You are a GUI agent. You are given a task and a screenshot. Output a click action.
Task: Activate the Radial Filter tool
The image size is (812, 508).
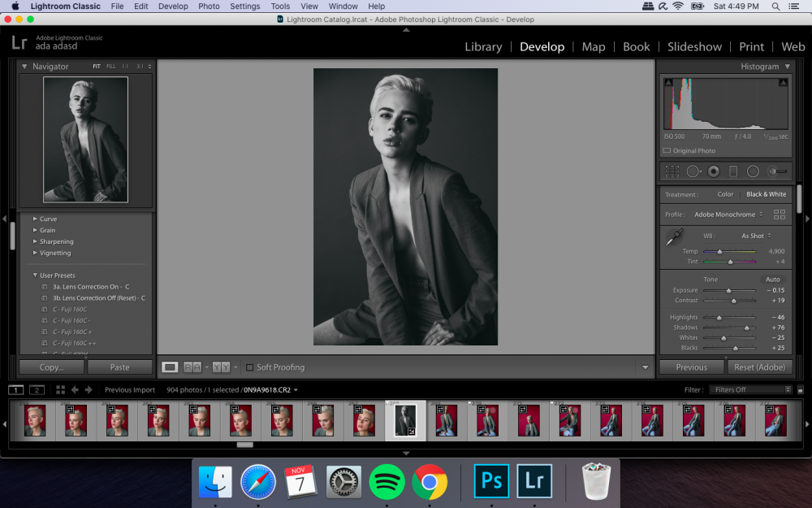(753, 172)
